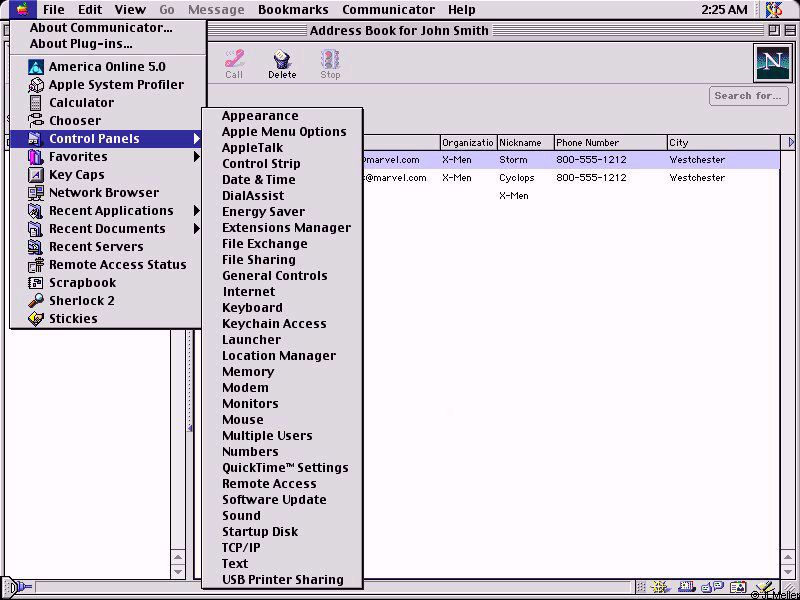Open the Bookmarks menu
This screenshot has height=600, width=800.
293,10
